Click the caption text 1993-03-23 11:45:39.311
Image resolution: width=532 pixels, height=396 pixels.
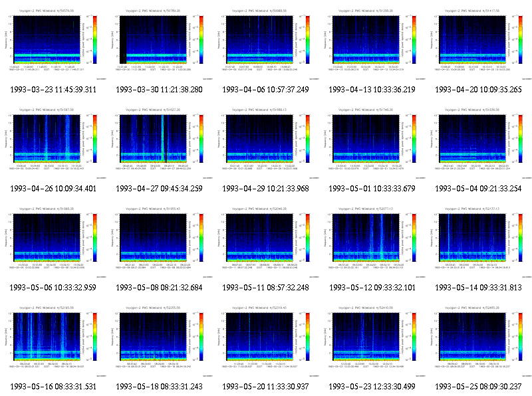pyautogui.click(x=53, y=90)
